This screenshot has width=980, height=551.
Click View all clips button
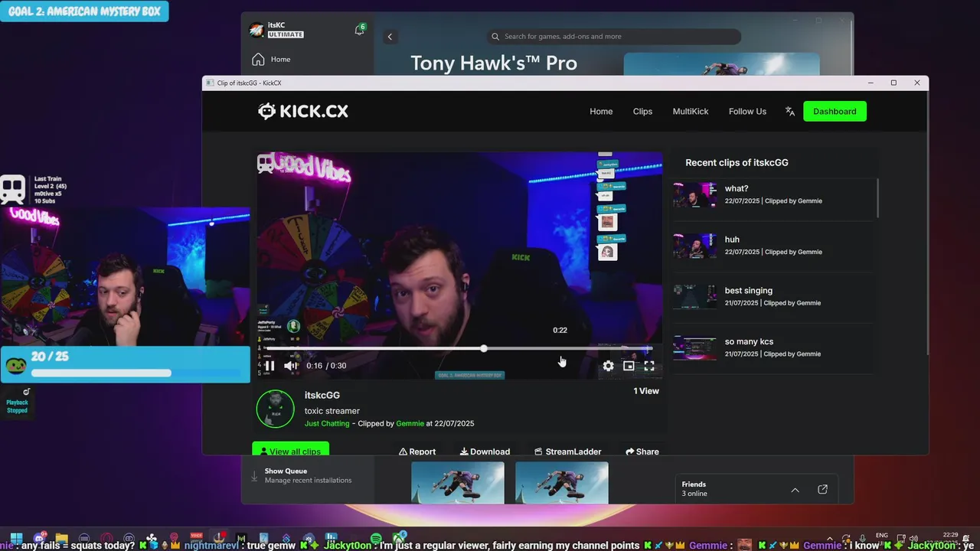click(291, 450)
